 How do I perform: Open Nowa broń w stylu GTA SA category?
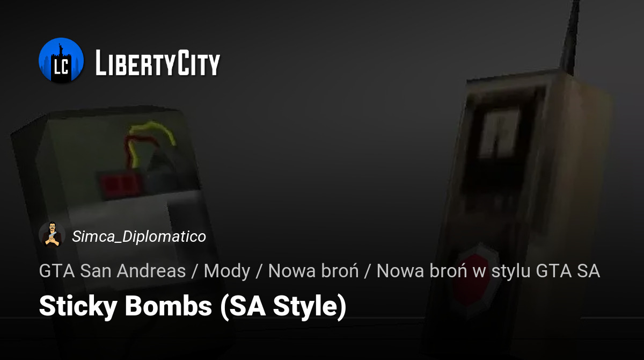(x=488, y=271)
